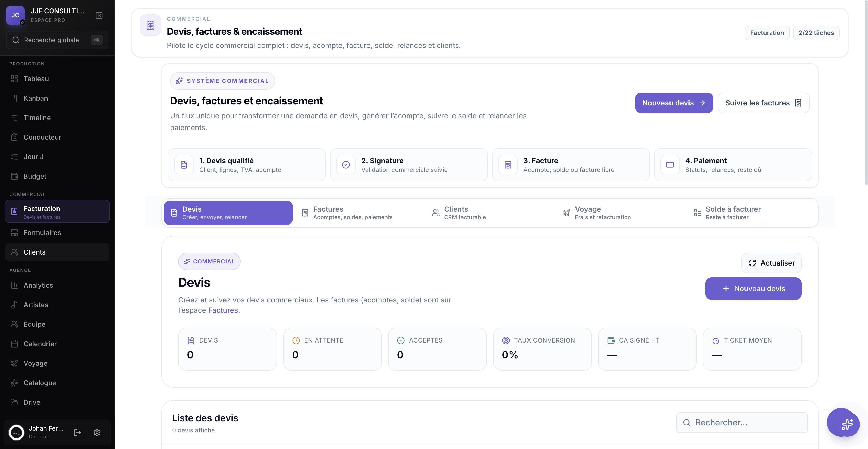This screenshot has width=868, height=449.
Task: Open Artistes in sidebar
Action: click(x=57, y=305)
